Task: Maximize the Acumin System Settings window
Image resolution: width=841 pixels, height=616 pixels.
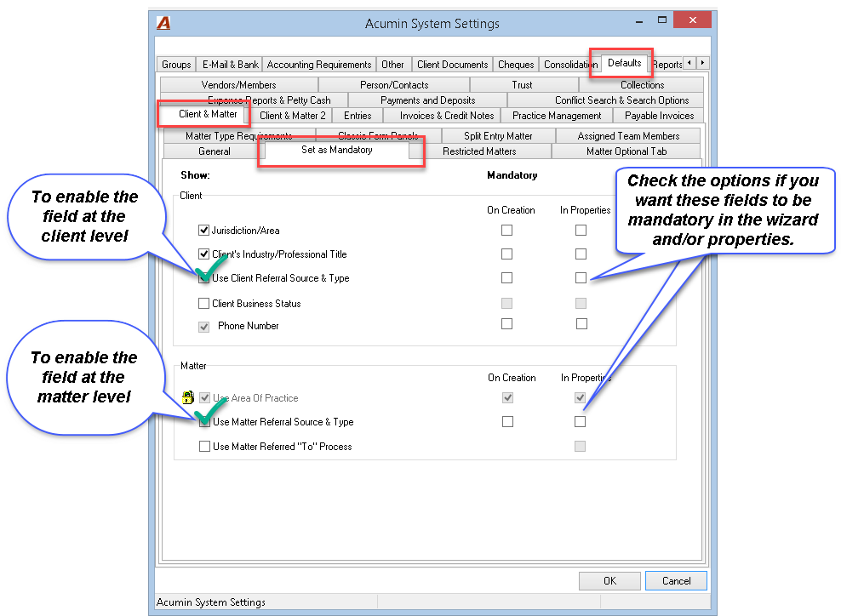Action: pyautogui.click(x=662, y=20)
